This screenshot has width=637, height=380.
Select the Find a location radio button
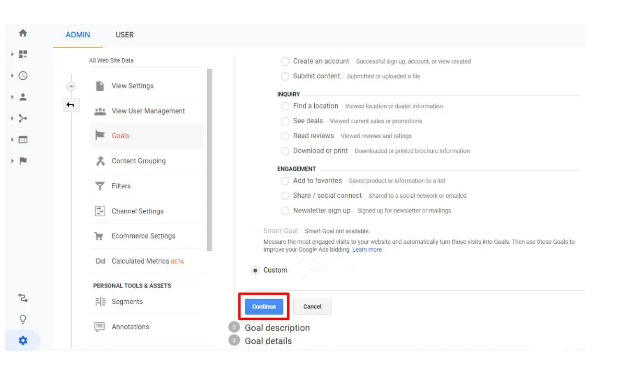click(285, 106)
